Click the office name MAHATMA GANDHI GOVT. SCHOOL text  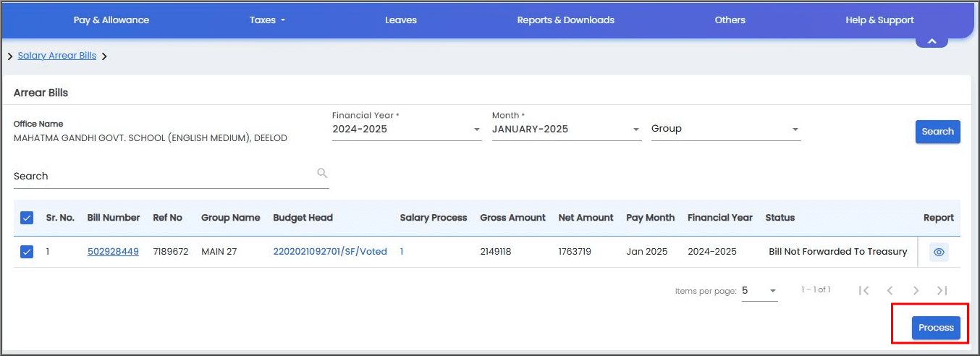click(151, 138)
